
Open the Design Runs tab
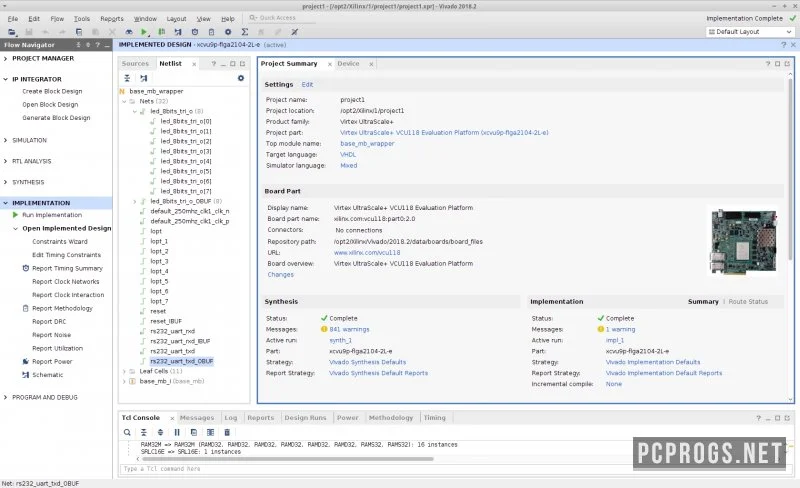click(305, 418)
